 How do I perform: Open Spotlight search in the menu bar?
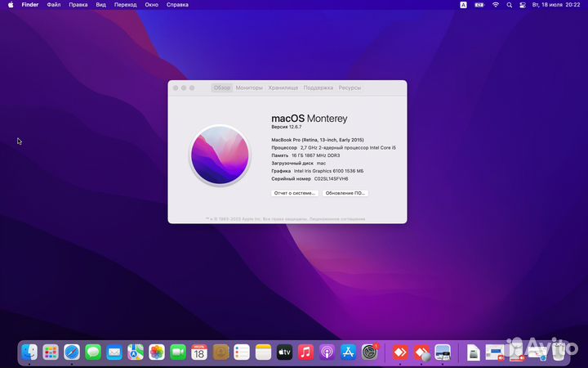[x=510, y=5]
